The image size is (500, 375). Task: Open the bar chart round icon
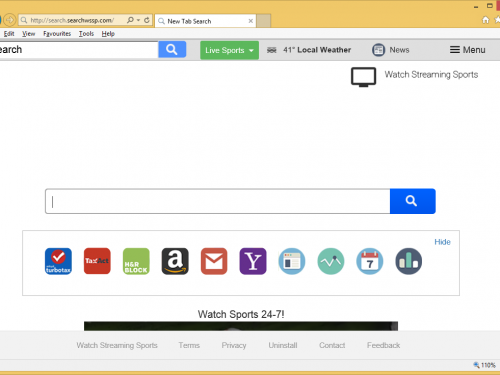pyautogui.click(x=409, y=261)
